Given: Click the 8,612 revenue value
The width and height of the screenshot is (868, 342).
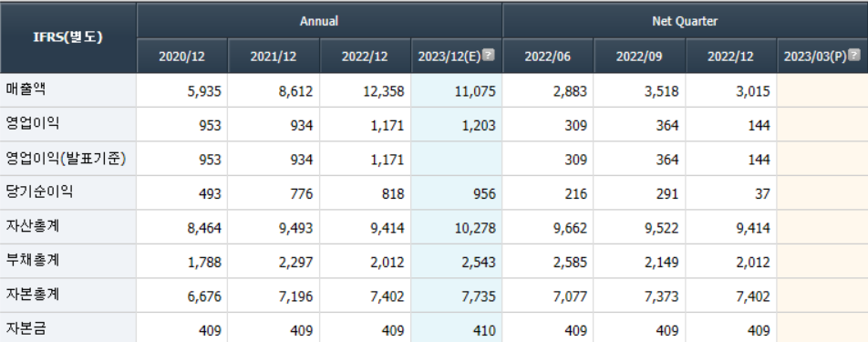Looking at the screenshot, I should [295, 91].
